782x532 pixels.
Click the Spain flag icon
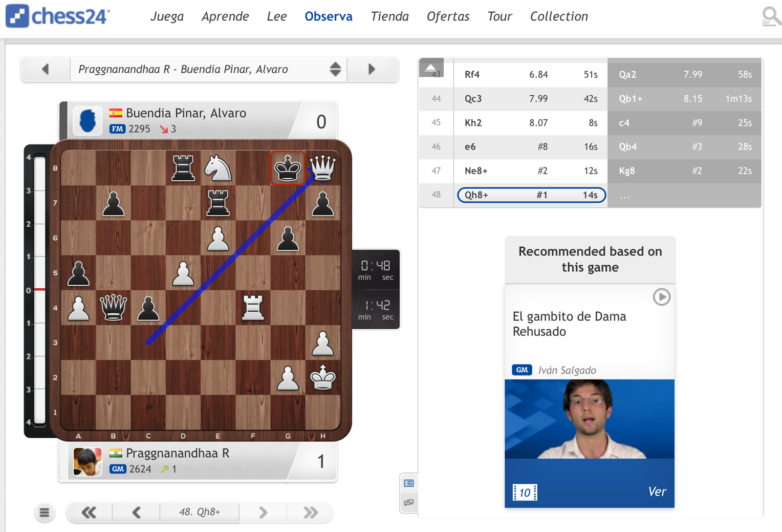(116, 113)
